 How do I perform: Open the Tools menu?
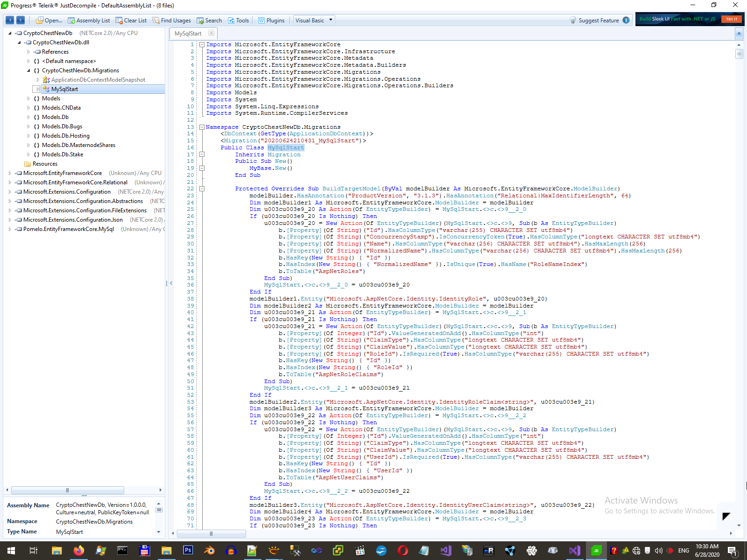238,20
